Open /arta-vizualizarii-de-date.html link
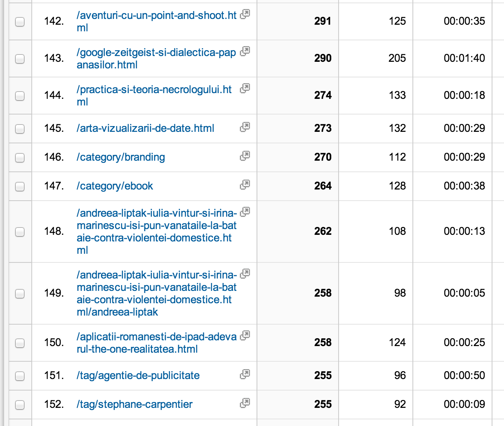This screenshot has width=504, height=426. [145, 129]
